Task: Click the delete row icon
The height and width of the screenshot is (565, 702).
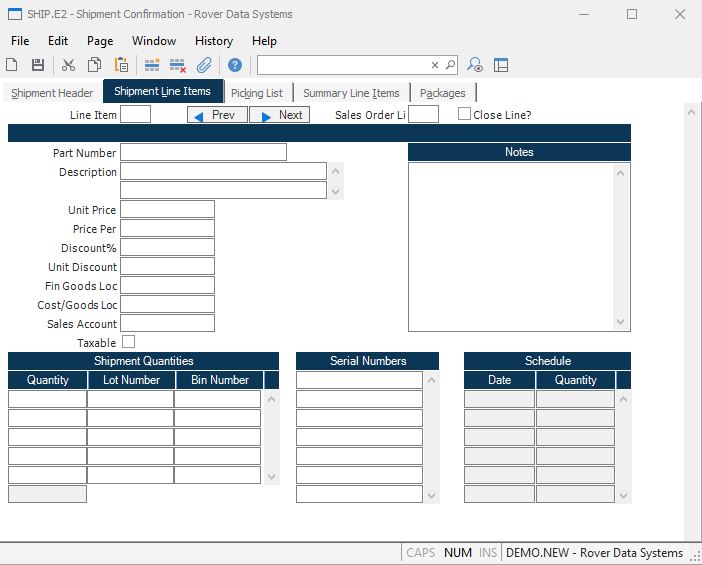Action: point(178,65)
